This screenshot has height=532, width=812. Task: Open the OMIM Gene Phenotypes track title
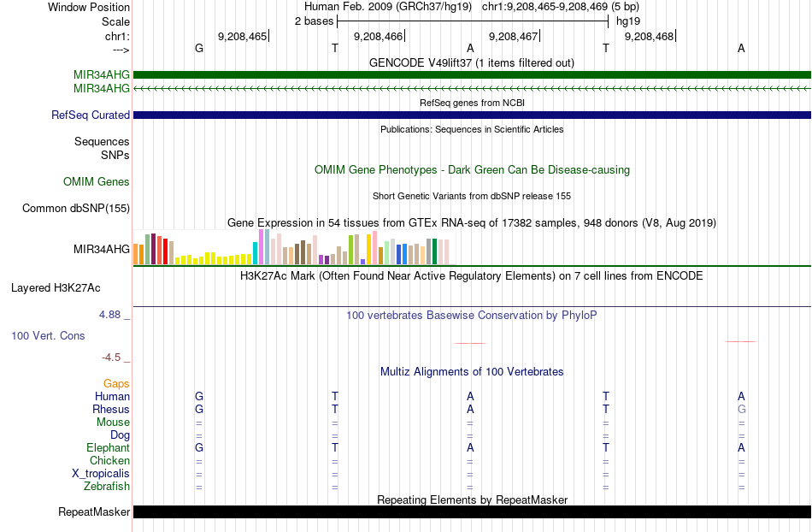pos(472,170)
